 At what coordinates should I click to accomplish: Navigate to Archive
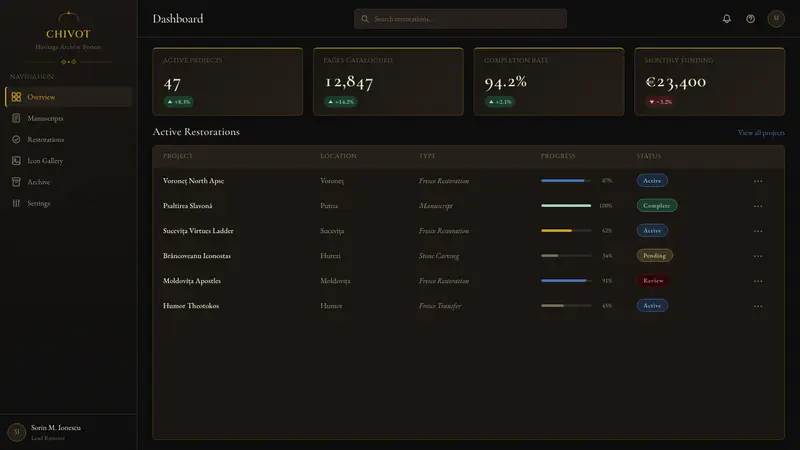click(68, 182)
